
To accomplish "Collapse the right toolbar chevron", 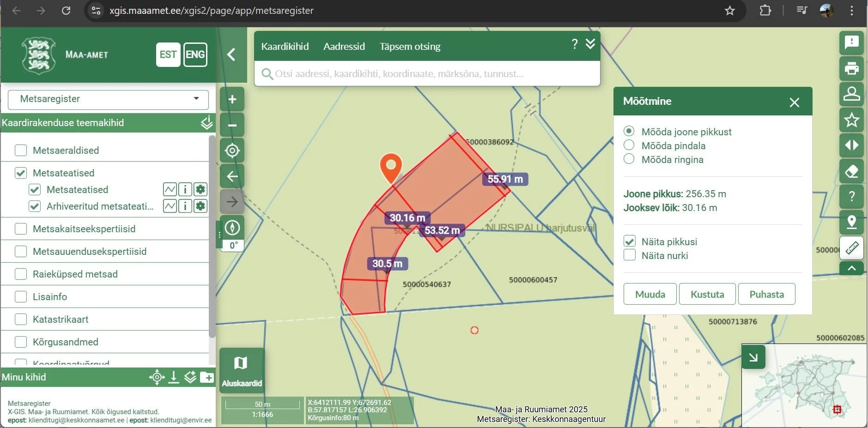I will [851, 268].
